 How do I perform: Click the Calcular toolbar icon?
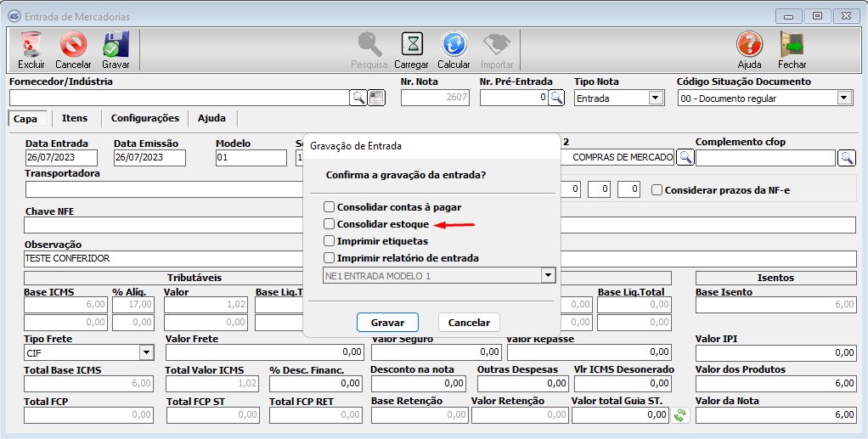coord(454,44)
